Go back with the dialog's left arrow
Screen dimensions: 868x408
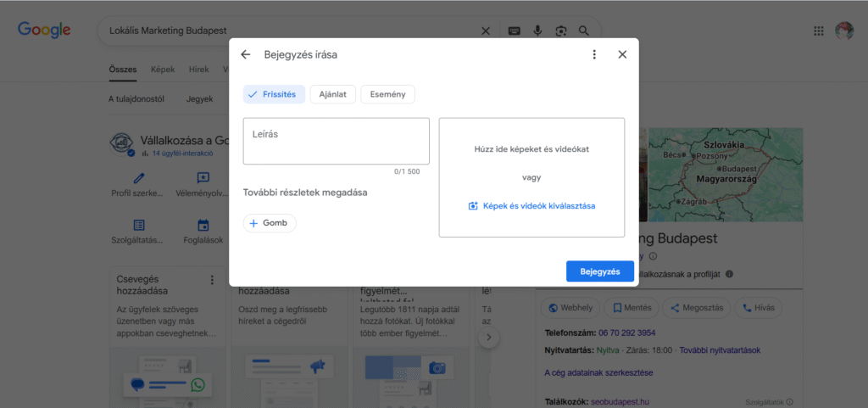245,54
